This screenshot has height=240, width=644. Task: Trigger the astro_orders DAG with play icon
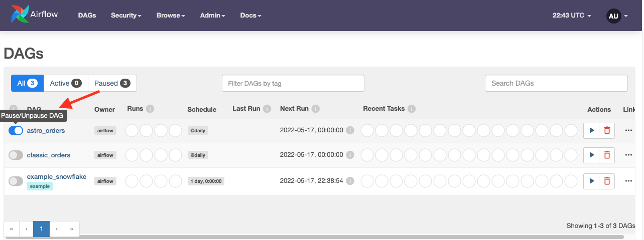pos(591,130)
